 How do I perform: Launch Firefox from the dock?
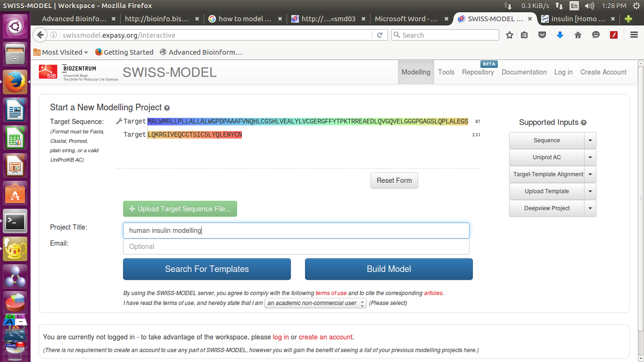(15, 82)
